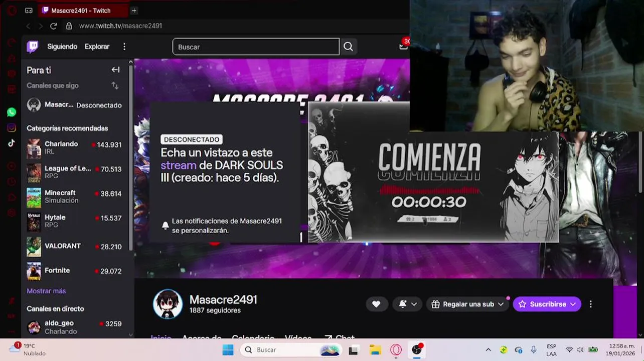Open the Opera GX main menu icon
The height and width of the screenshot is (361, 644).
click(11, 11)
